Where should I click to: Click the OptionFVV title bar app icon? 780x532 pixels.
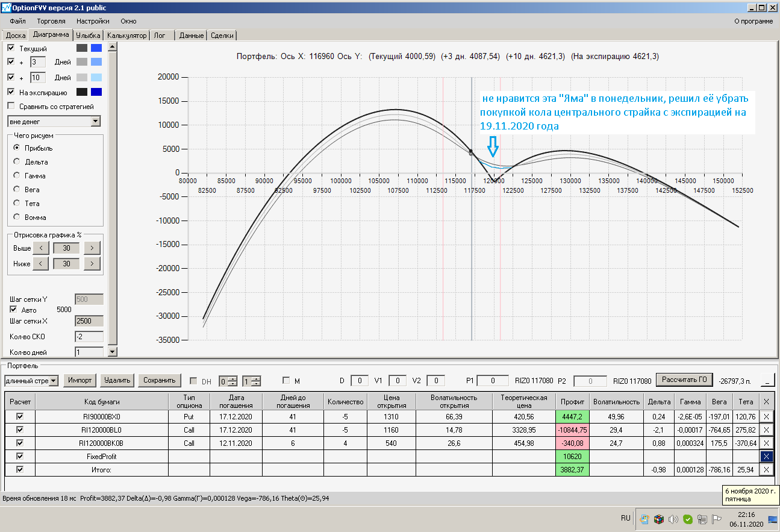point(6,8)
